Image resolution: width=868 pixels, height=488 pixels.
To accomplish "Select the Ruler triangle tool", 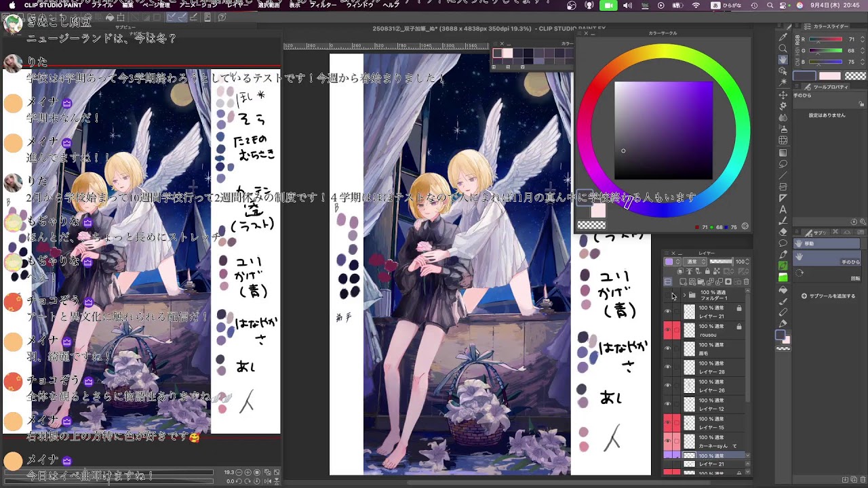I will tap(783, 198).
